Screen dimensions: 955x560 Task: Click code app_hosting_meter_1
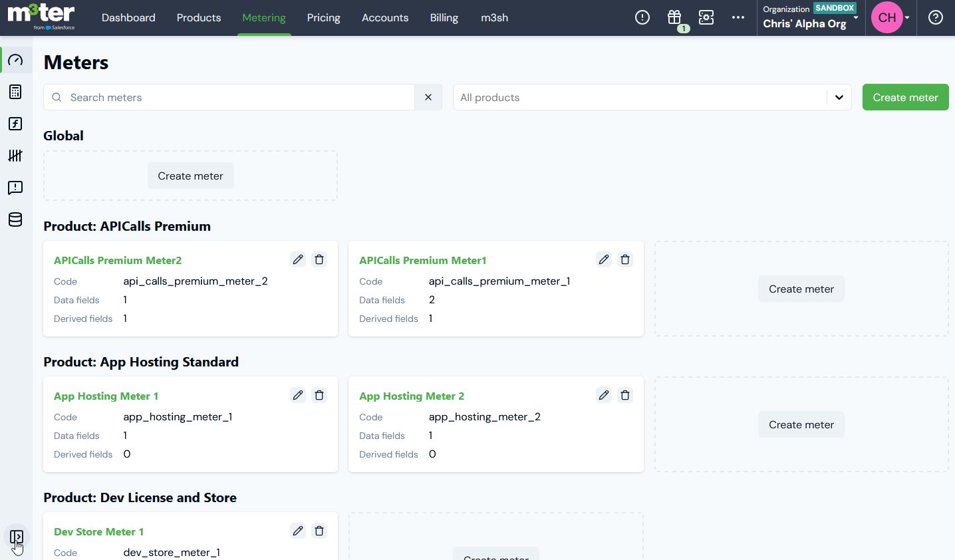pos(178,417)
